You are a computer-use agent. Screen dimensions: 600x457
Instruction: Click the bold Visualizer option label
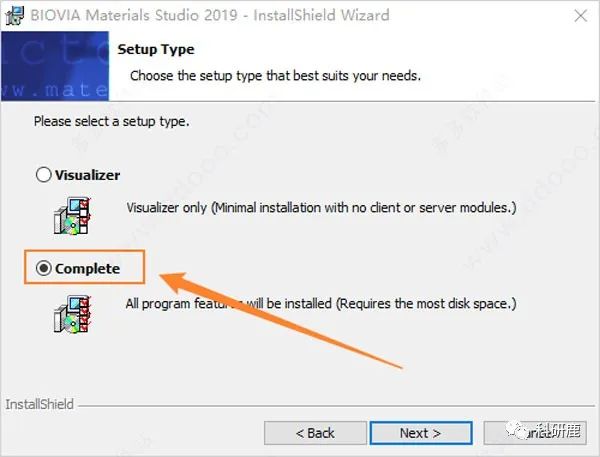(88, 175)
